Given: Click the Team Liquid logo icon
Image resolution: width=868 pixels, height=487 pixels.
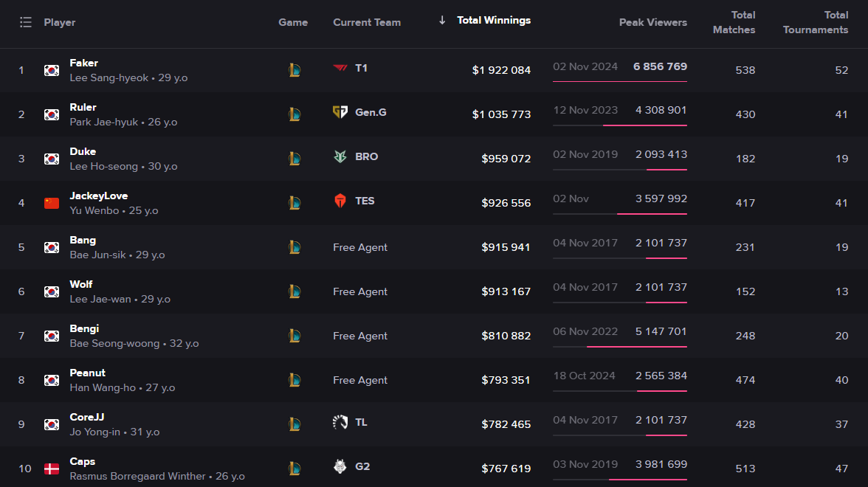Looking at the screenshot, I should (x=340, y=422).
